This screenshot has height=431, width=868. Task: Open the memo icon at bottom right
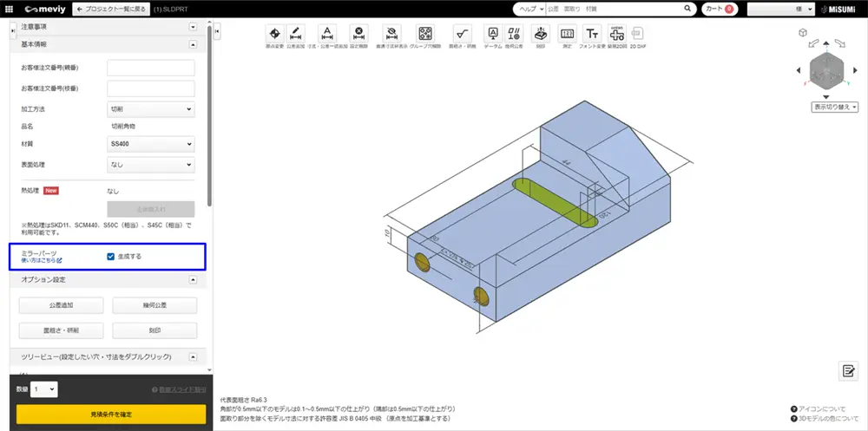[x=847, y=371]
